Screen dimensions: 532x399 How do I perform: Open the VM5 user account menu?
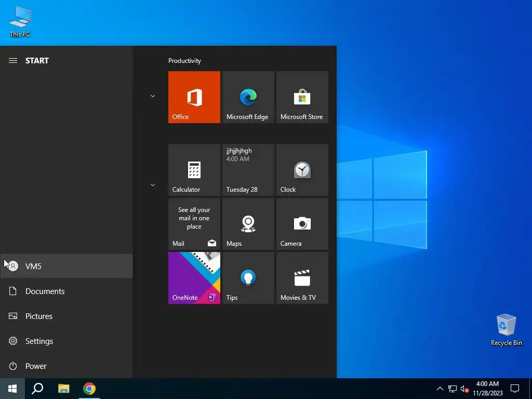66,266
